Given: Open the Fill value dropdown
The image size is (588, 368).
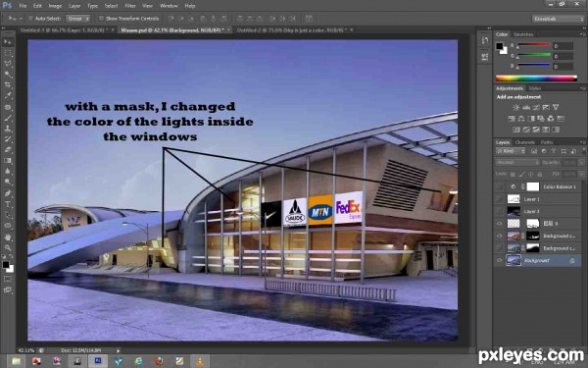Looking at the screenshot, I should [581, 175].
